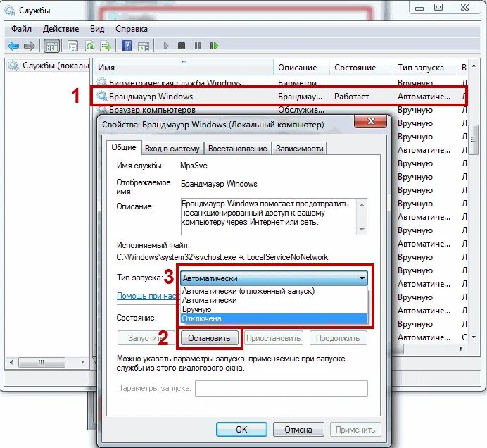This screenshot has height=448, width=487.
Task: Switch to the Общие tab
Action: coord(124,147)
